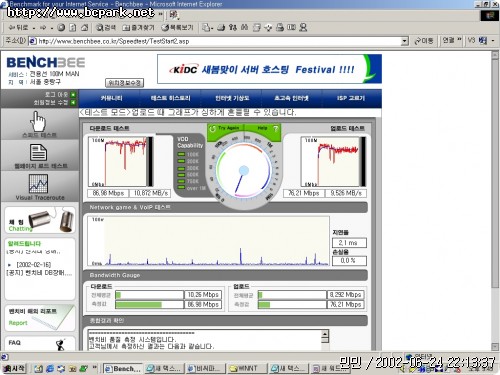Open the 인터넷 기상도 navigation menu

(232, 98)
